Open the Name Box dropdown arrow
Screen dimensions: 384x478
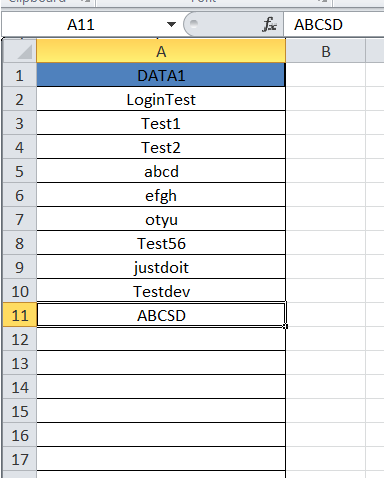pyautogui.click(x=171, y=24)
